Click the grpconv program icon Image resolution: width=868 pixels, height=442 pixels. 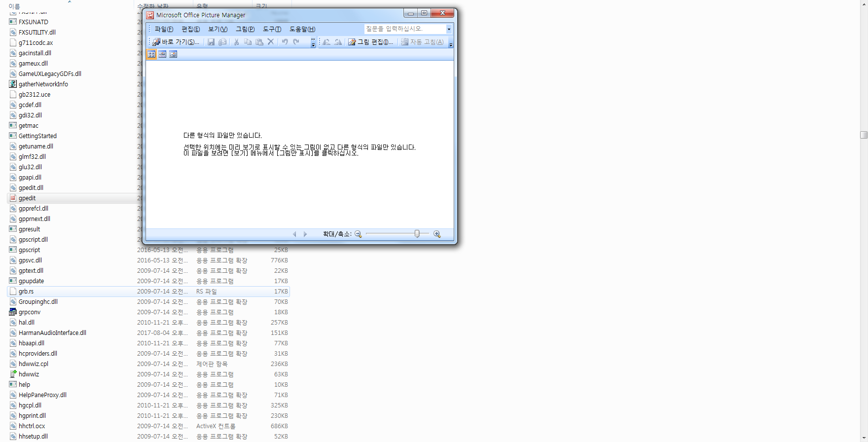click(13, 312)
